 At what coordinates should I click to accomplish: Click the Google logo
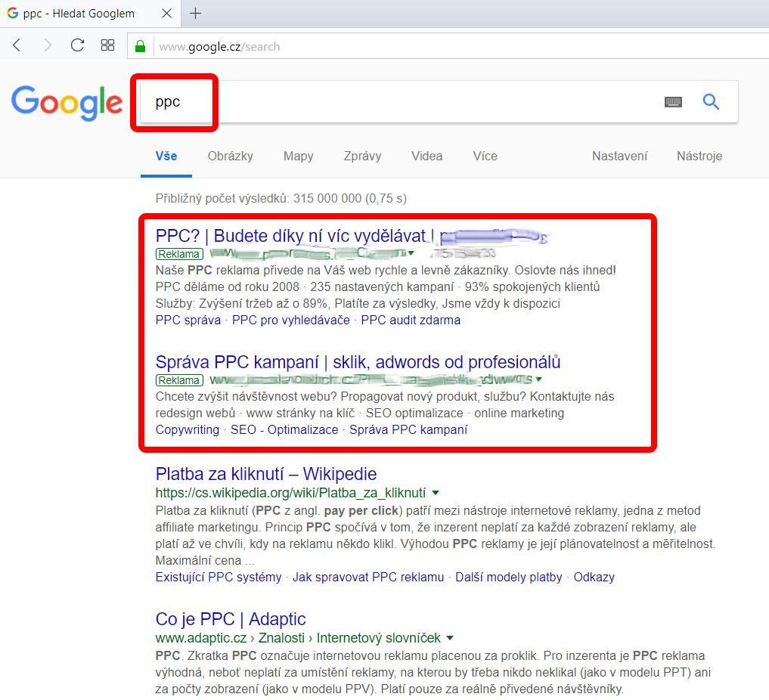67,103
